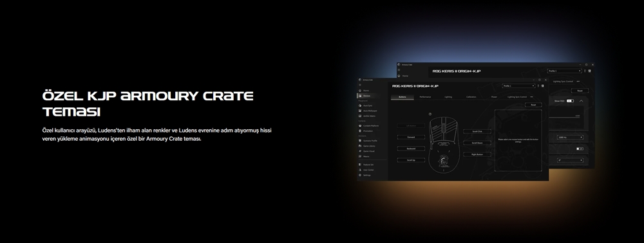Open Aura Sync from sidebar

(365, 105)
